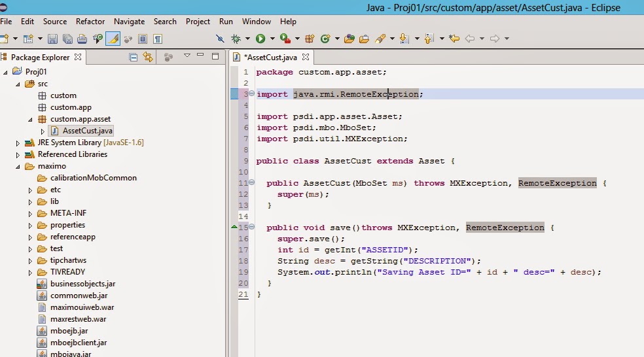Expand the META-INF folder

[30, 214]
